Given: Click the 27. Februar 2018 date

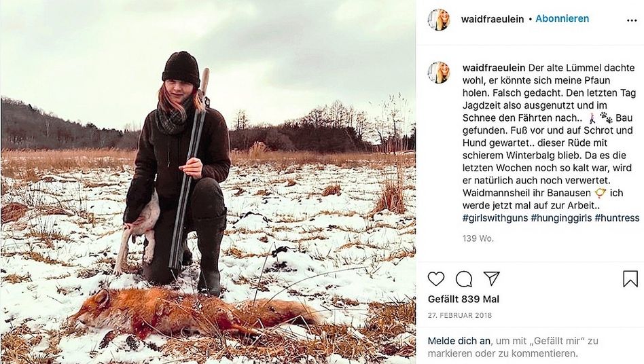Looking at the screenshot, I should tap(460, 315).
